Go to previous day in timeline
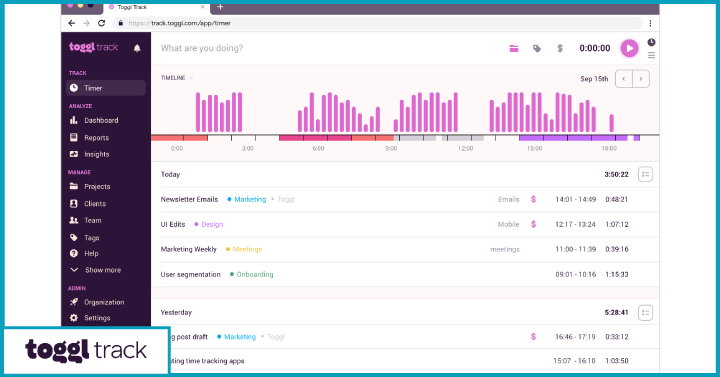This screenshot has width=720, height=377. click(x=624, y=79)
